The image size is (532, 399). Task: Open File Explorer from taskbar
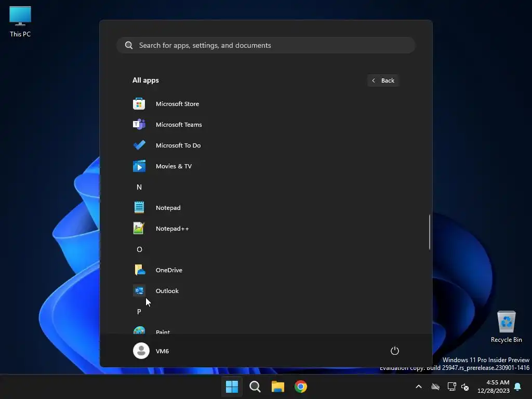[x=278, y=387]
